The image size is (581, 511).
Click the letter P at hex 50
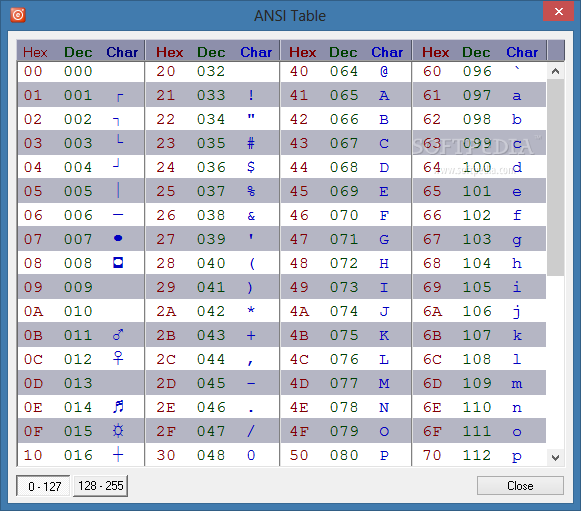pyautogui.click(x=384, y=455)
